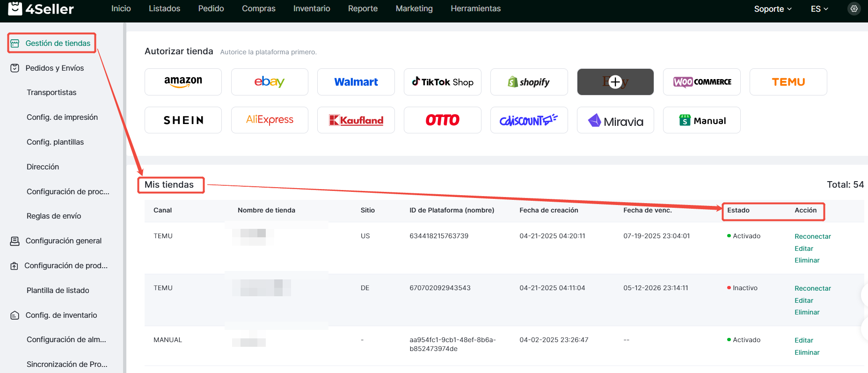Open the Reporte menu
This screenshot has width=868, height=373.
(x=363, y=8)
